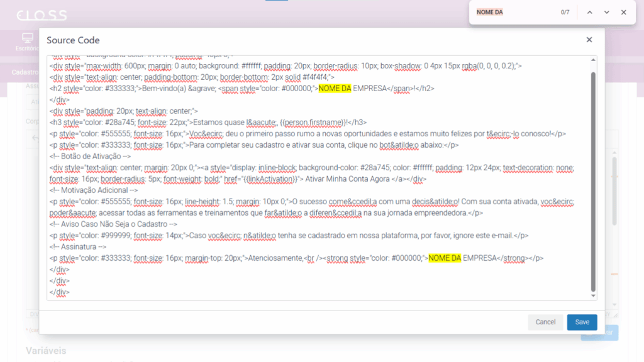Jump to next find match arrow

[607, 13]
